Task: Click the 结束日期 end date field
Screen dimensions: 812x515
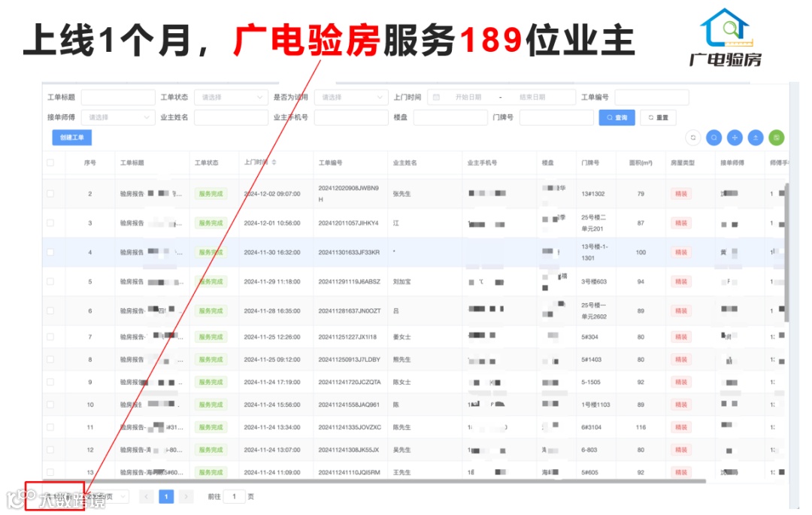Action: [532, 97]
